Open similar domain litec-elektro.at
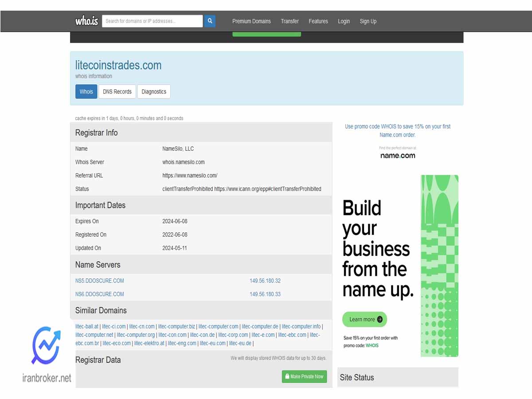The height and width of the screenshot is (399, 532). pos(149,343)
